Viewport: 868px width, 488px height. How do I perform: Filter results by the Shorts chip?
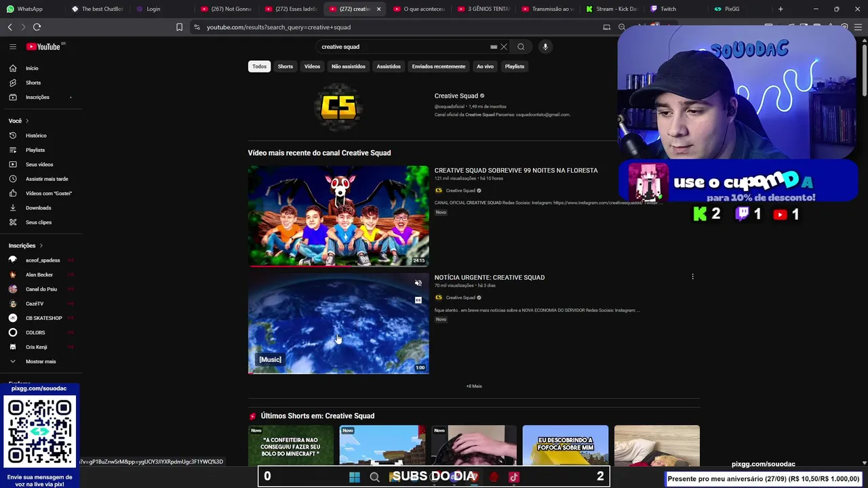click(285, 66)
